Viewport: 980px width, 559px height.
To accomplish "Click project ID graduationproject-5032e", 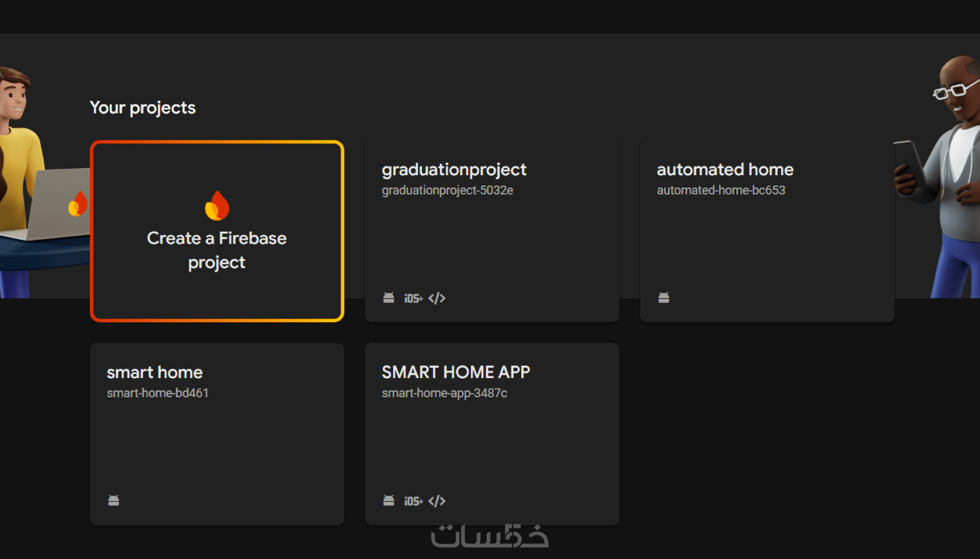I will [x=447, y=190].
